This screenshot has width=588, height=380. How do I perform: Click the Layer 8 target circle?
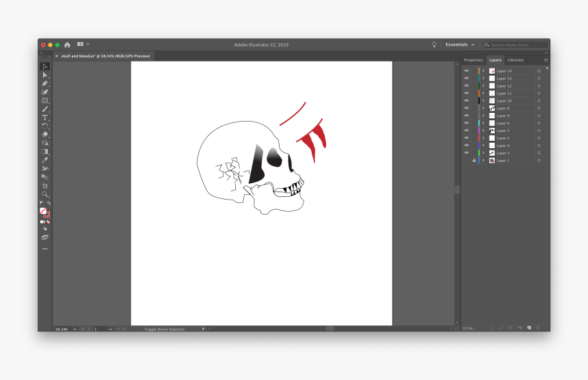pyautogui.click(x=539, y=108)
